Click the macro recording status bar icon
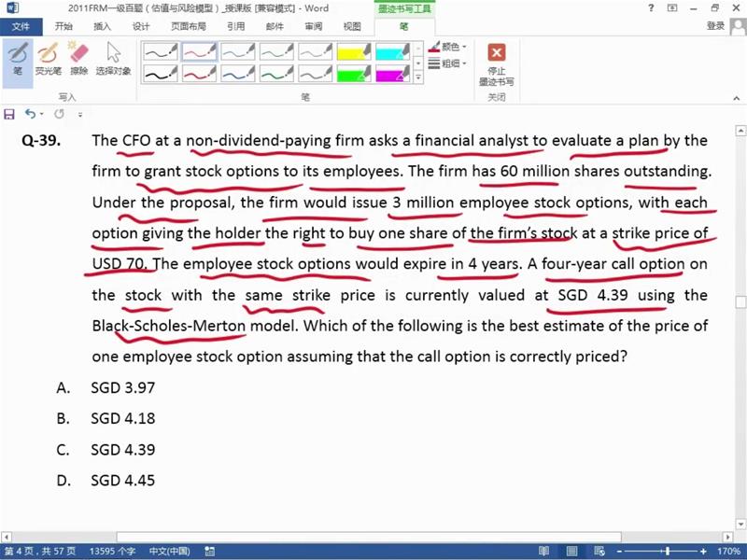The height and width of the screenshot is (560, 747). pos(209,552)
